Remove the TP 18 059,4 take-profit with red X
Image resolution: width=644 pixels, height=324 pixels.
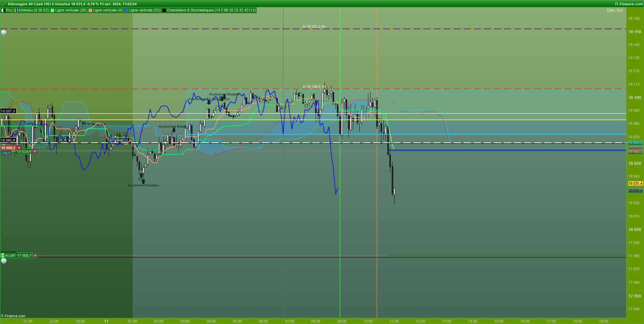click(35, 152)
